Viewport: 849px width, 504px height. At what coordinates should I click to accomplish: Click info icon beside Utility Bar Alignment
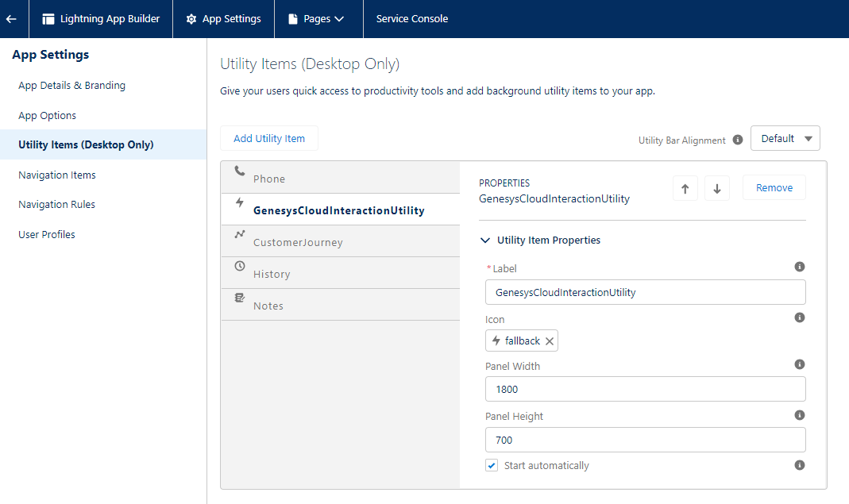738,140
